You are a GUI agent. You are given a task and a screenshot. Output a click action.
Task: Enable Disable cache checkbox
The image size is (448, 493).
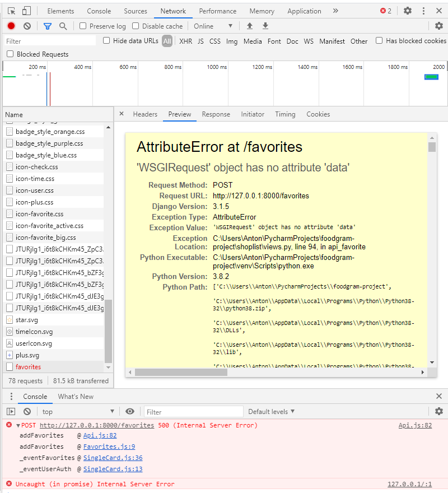tap(136, 26)
